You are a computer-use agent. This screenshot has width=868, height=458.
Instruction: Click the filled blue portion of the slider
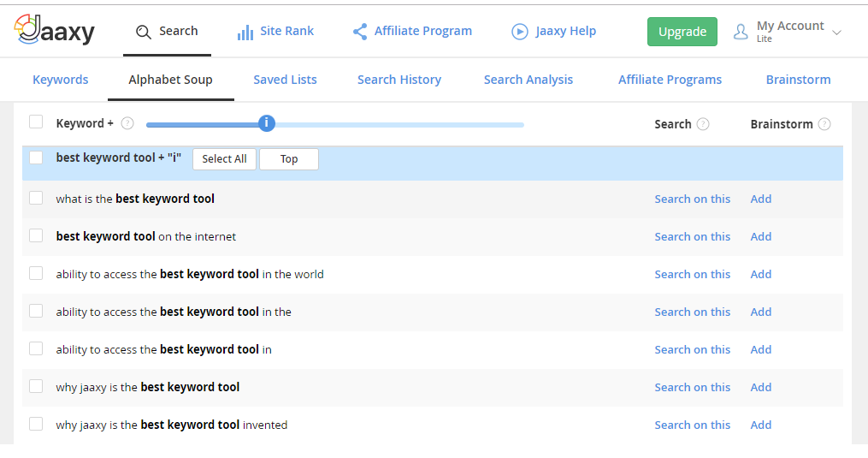click(203, 125)
